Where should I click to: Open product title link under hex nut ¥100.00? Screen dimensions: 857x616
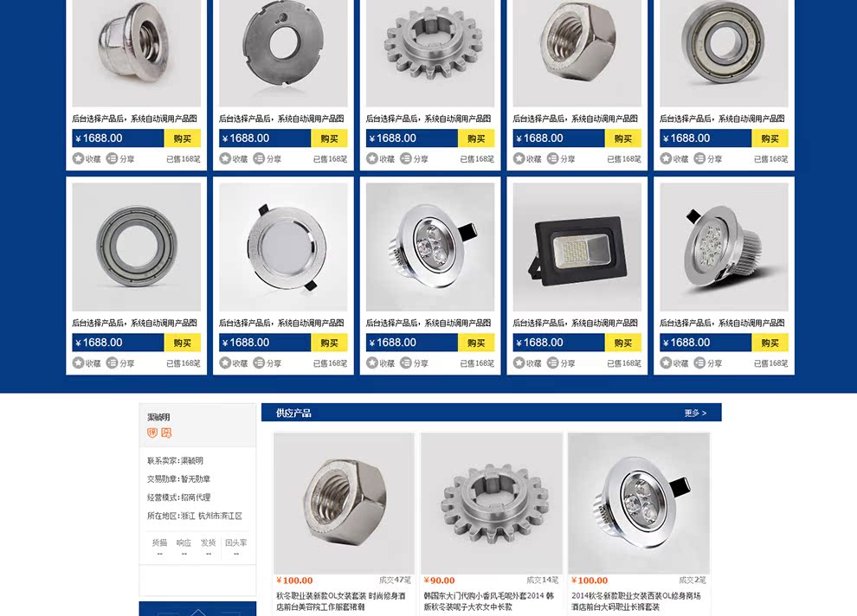coord(341,601)
